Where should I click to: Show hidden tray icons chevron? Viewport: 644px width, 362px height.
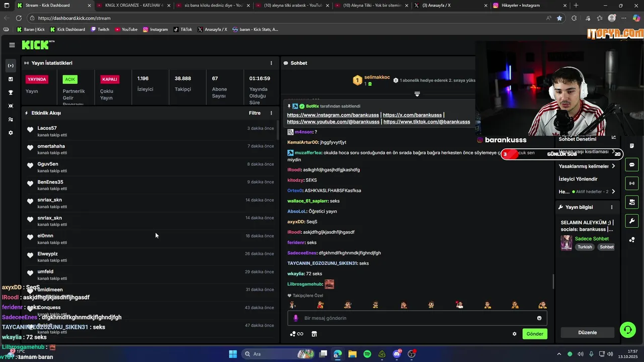point(559,354)
